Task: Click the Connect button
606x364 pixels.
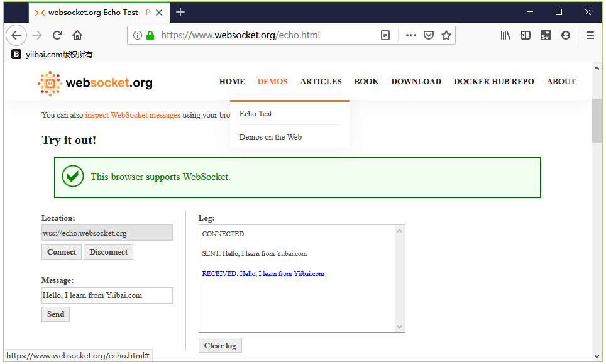Action: click(62, 252)
